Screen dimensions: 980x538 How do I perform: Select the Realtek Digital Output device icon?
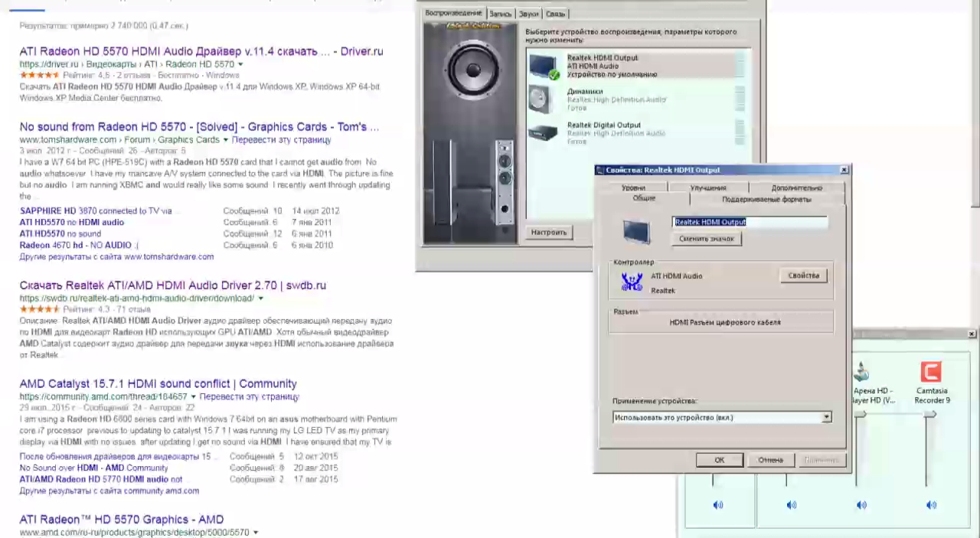click(543, 133)
